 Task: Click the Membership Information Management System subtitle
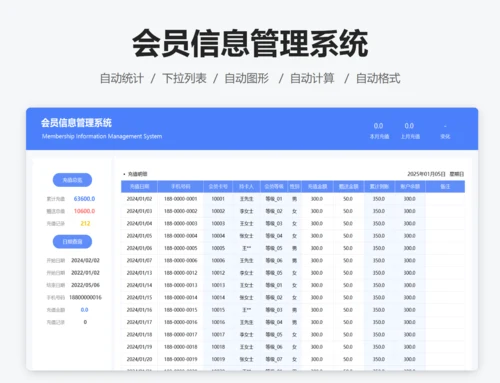pyautogui.click(x=102, y=136)
